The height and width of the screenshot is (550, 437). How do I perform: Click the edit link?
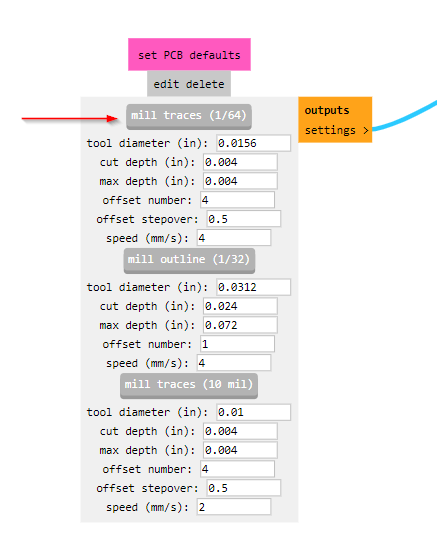point(166,84)
